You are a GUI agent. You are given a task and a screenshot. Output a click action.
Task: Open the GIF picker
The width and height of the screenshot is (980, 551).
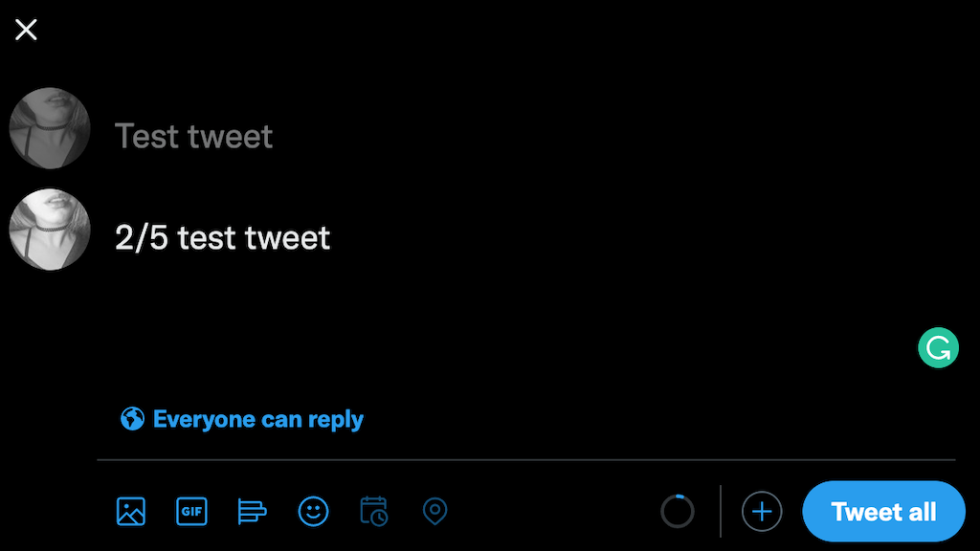pyautogui.click(x=191, y=512)
